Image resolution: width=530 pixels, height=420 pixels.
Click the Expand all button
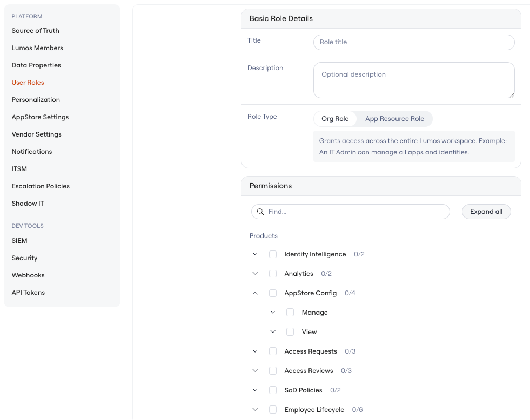pyautogui.click(x=486, y=212)
